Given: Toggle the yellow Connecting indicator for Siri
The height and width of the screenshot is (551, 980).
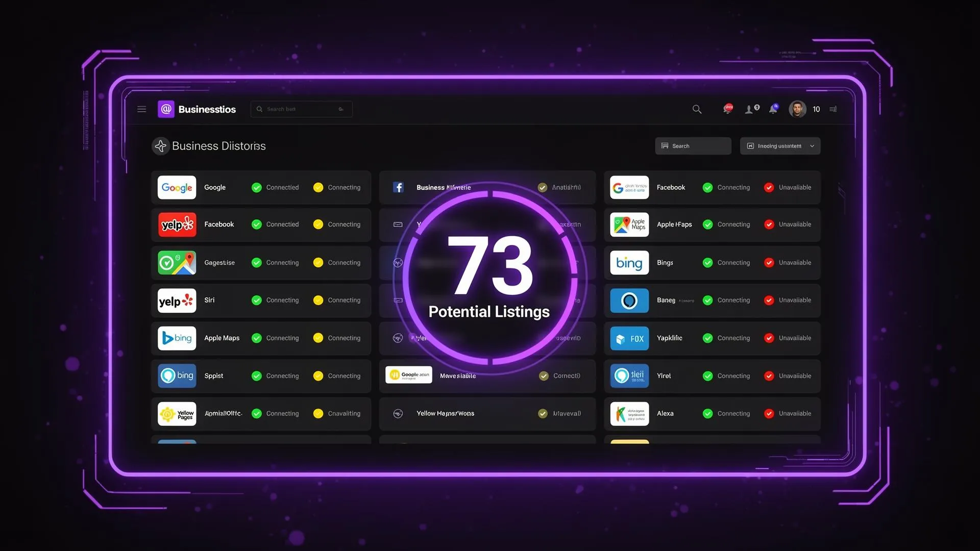Looking at the screenshot, I should click(318, 300).
